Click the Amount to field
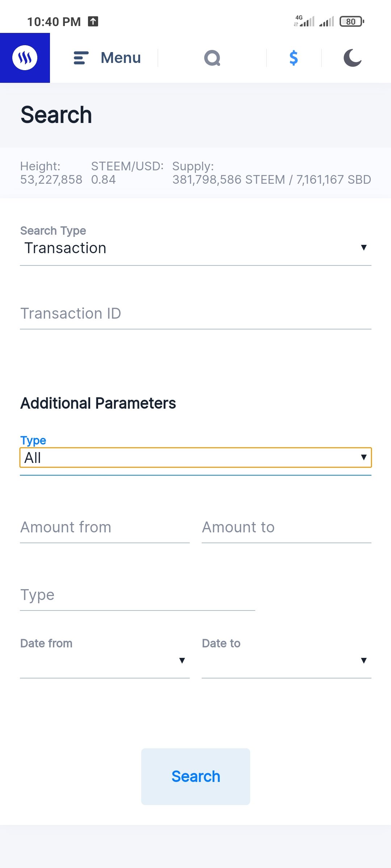391x868 pixels. 286,527
